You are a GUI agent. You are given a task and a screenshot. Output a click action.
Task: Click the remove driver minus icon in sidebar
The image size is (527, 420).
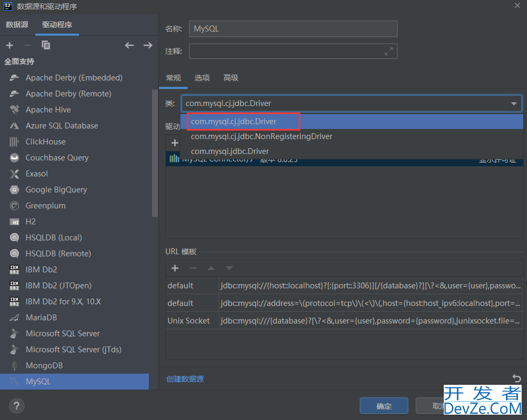pyautogui.click(x=28, y=45)
